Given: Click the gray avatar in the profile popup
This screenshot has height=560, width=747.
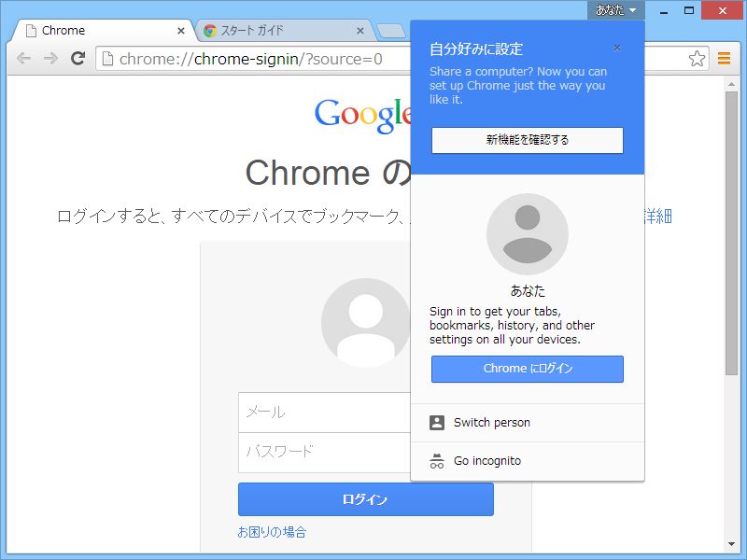Looking at the screenshot, I should pos(527,234).
